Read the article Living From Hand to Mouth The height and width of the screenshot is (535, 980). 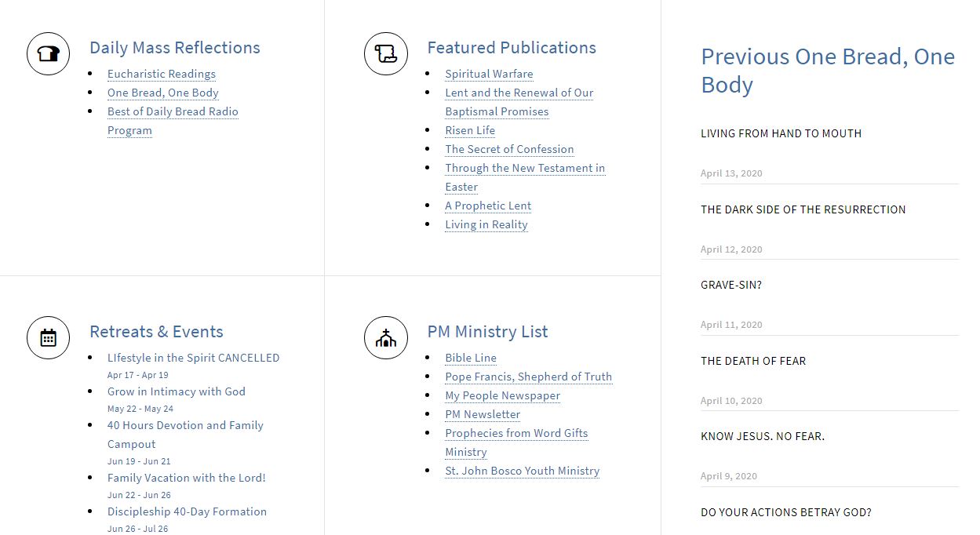(x=781, y=134)
